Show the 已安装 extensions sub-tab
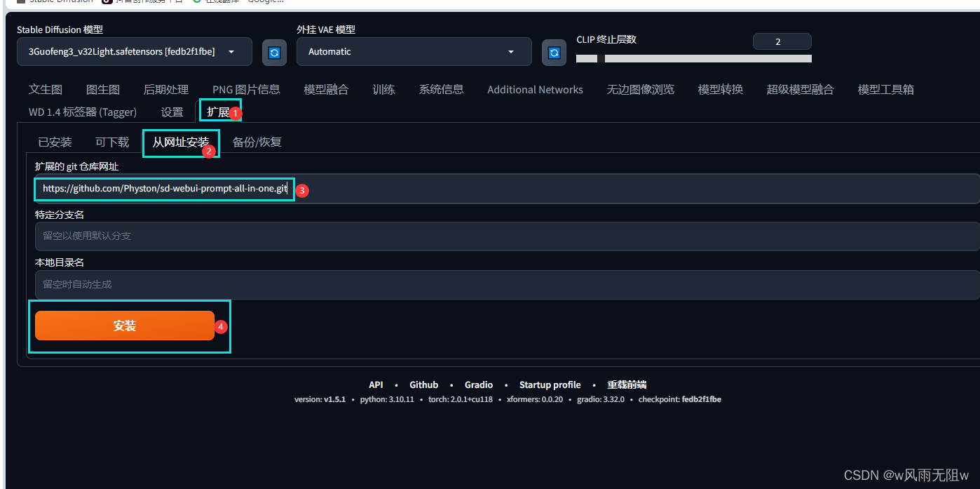 [55, 142]
